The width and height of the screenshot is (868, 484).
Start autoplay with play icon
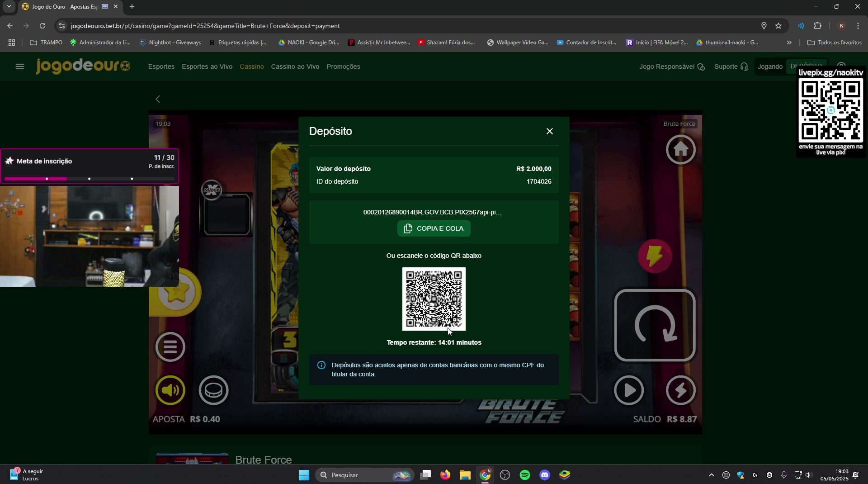click(629, 390)
